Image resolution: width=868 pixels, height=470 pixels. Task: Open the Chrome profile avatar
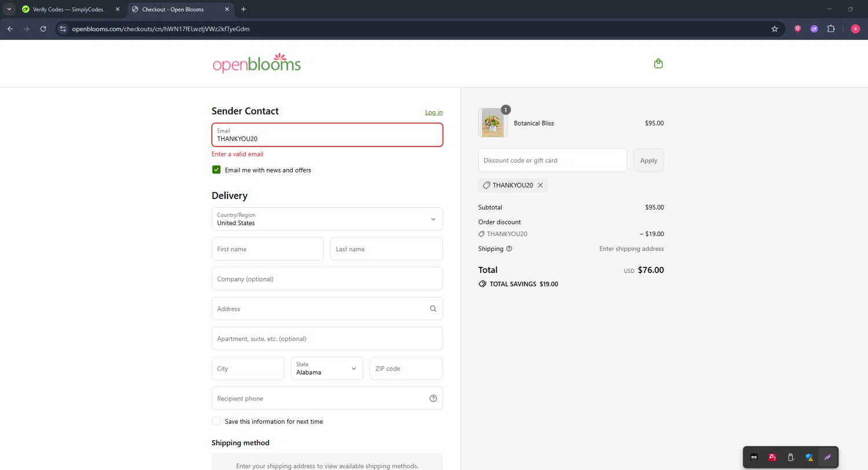[855, 29]
